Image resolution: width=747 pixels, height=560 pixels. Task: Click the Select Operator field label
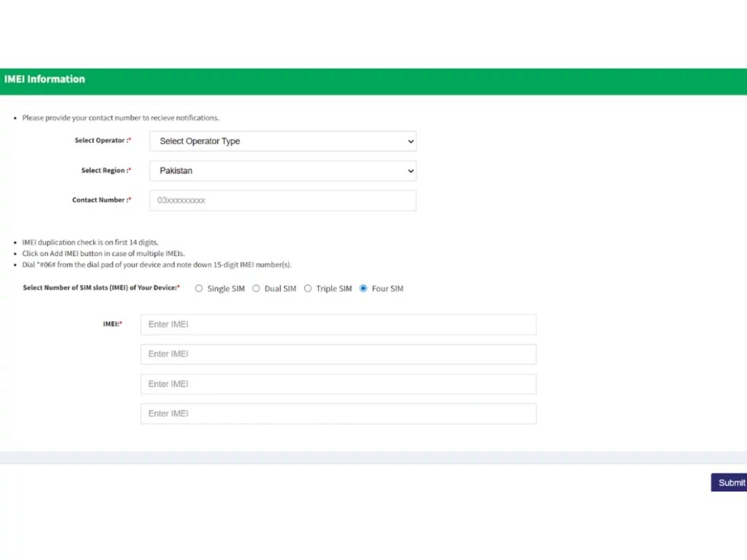102,141
